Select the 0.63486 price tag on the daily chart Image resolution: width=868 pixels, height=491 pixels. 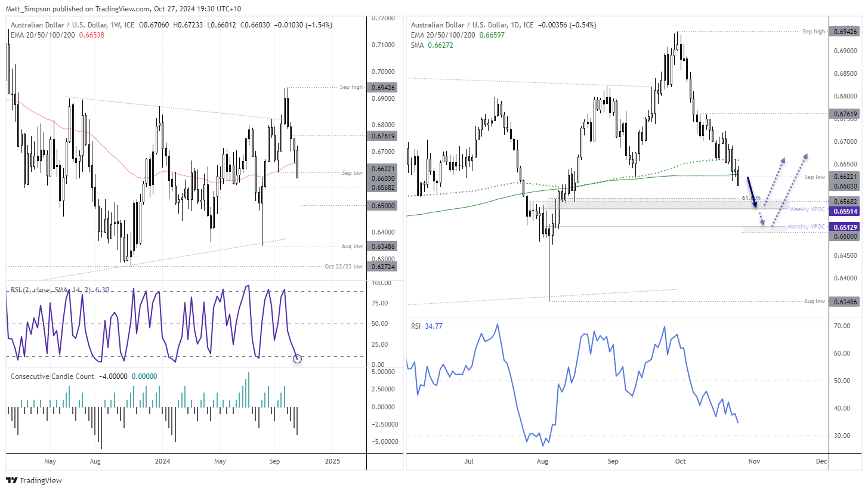point(844,301)
